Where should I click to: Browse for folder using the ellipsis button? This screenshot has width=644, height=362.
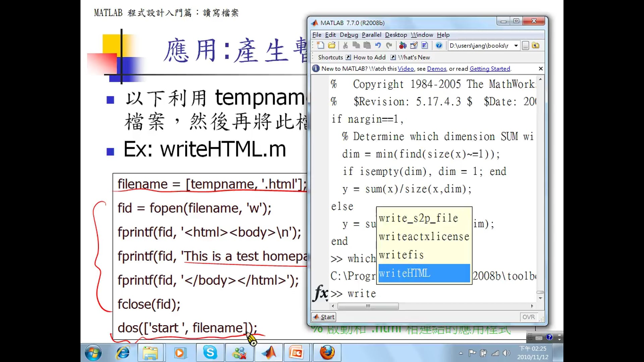[525, 46]
